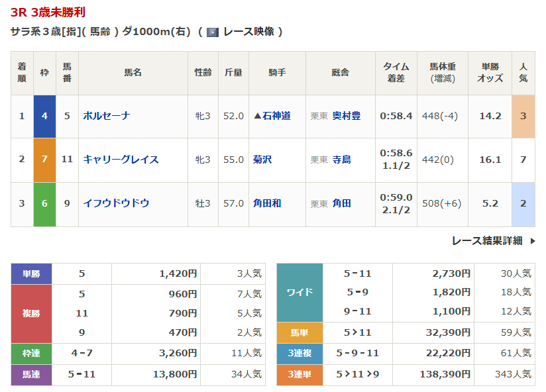Open trainer 角田 page
The image size is (546, 392).
pyautogui.click(x=342, y=203)
